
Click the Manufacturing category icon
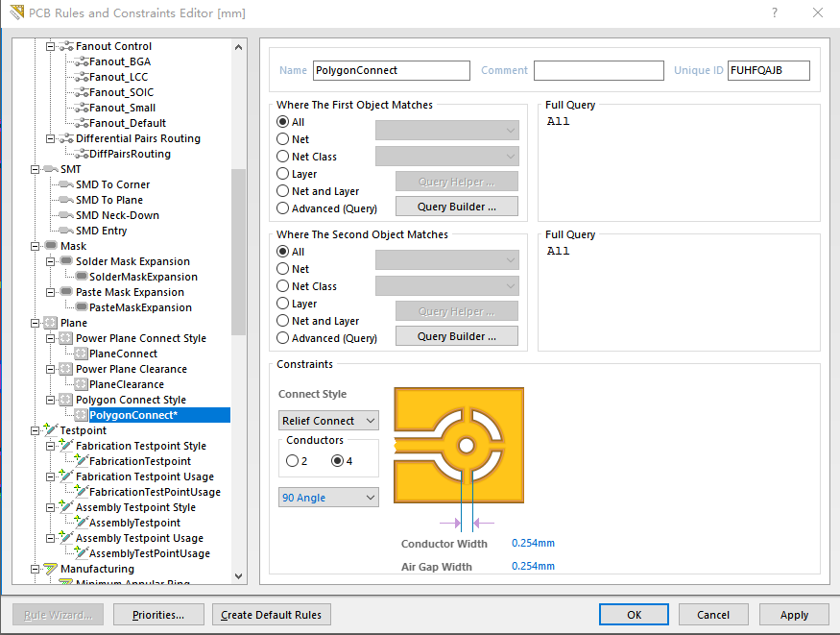coord(51,569)
